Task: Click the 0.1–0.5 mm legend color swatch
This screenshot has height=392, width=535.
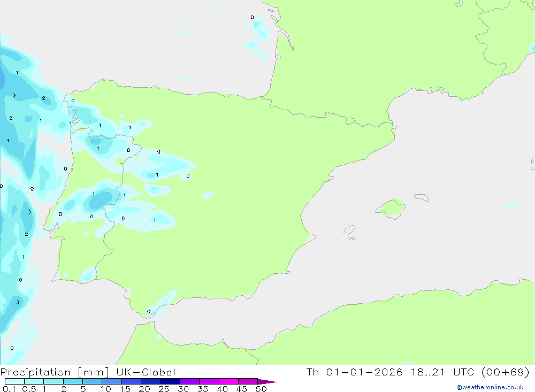Action: click(x=14, y=381)
